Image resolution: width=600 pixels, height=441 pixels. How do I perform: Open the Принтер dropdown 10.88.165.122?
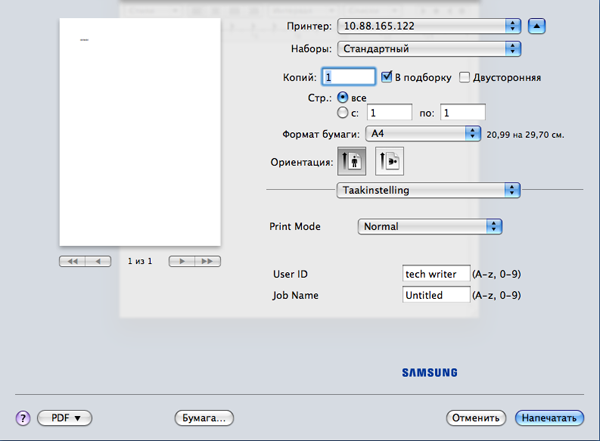click(429, 26)
